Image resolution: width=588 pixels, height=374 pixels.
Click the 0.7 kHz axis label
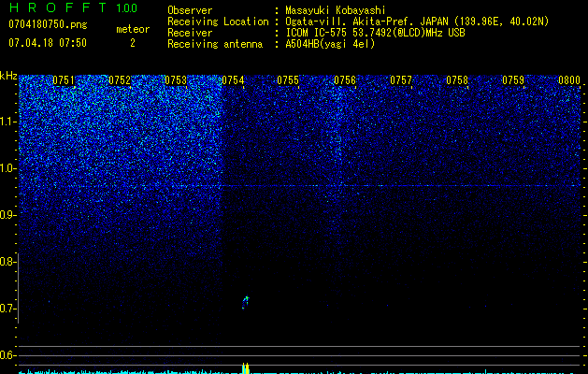(x=8, y=309)
